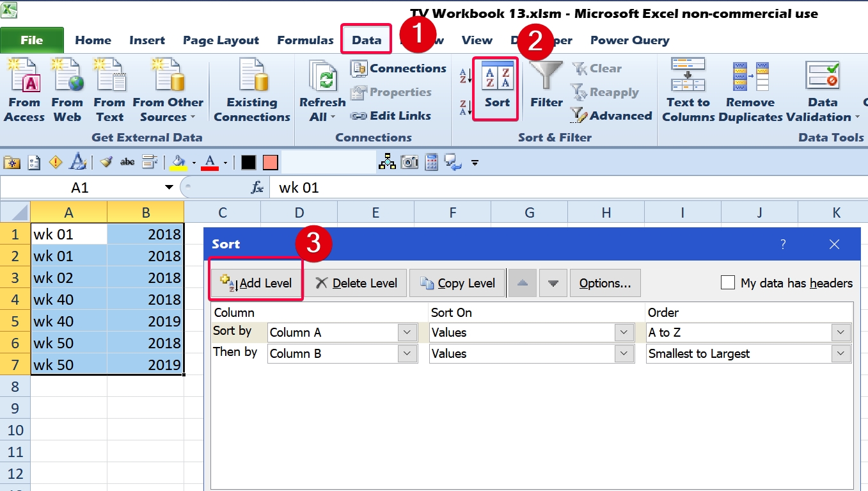Click the Options... button
The height and width of the screenshot is (491, 868).
[x=605, y=283]
